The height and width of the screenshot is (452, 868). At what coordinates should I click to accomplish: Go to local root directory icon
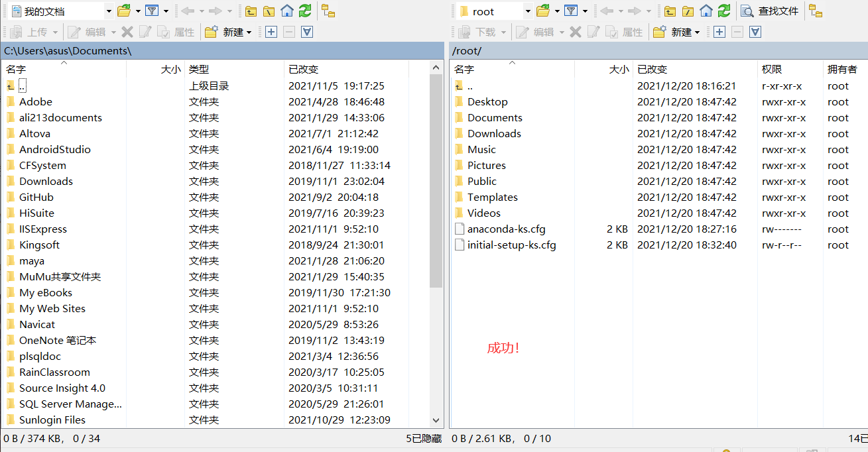[x=269, y=11]
